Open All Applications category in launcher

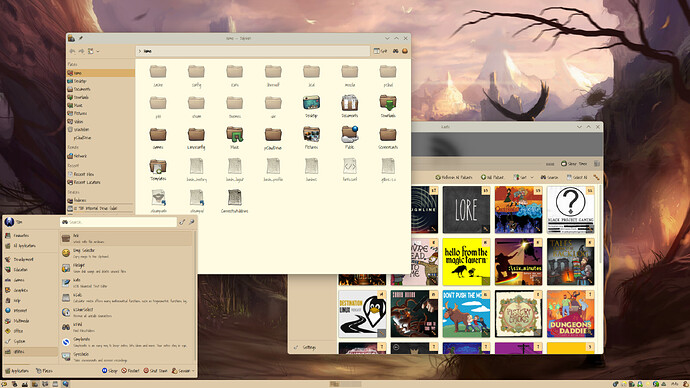coord(31,246)
